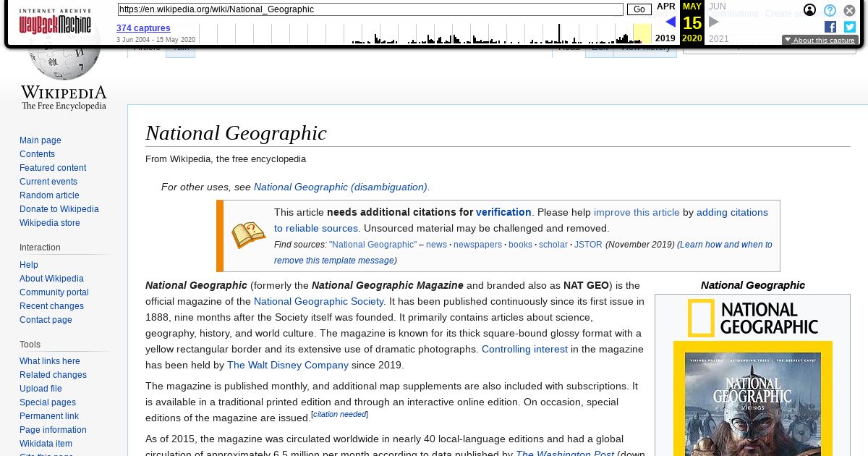Click the Wayback Machine logo
The image size is (868, 456).
pos(55,22)
